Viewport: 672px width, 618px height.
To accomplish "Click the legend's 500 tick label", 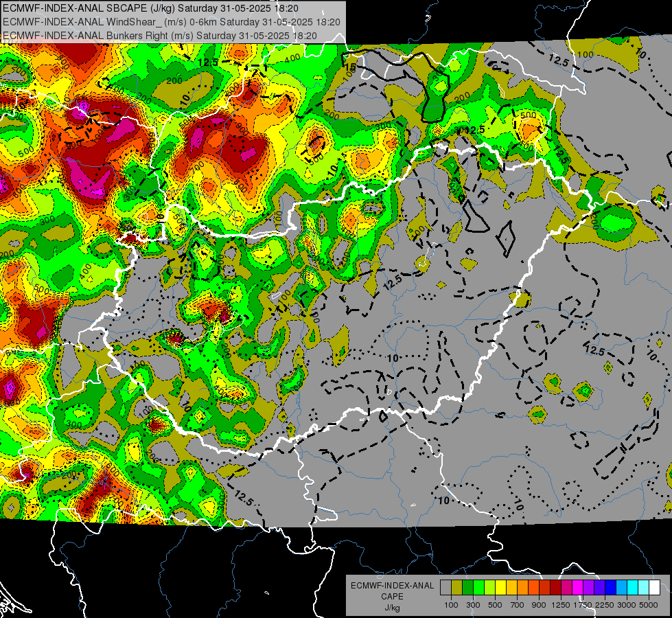I will pos(495,605).
